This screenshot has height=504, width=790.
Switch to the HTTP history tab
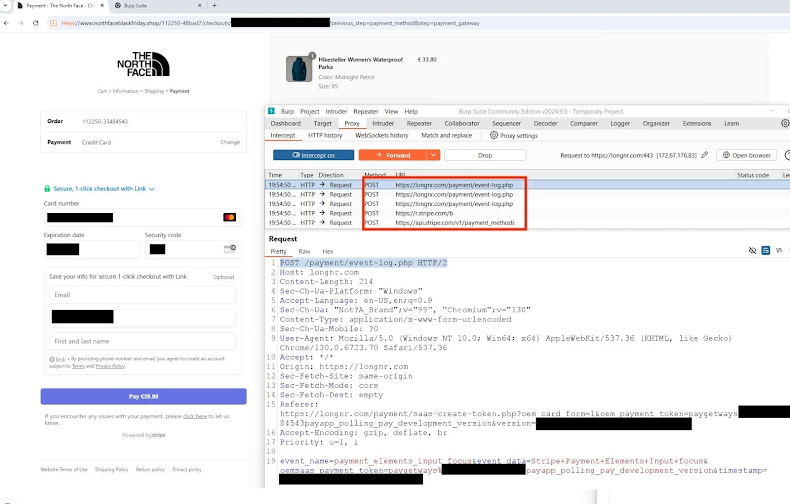(324, 135)
